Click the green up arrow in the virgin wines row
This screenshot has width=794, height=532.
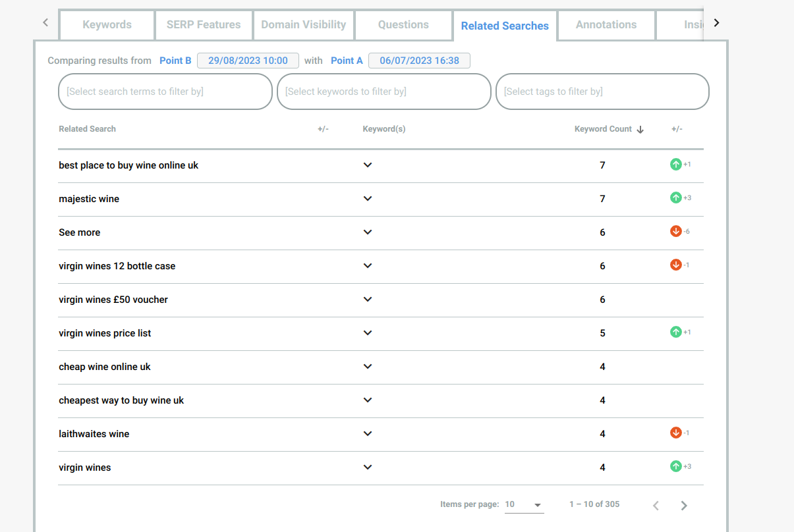pos(675,466)
